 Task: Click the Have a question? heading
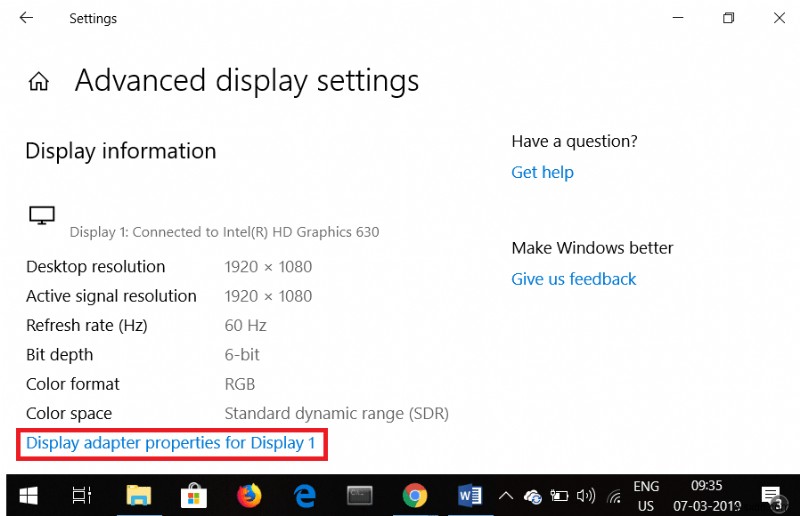coord(574,141)
